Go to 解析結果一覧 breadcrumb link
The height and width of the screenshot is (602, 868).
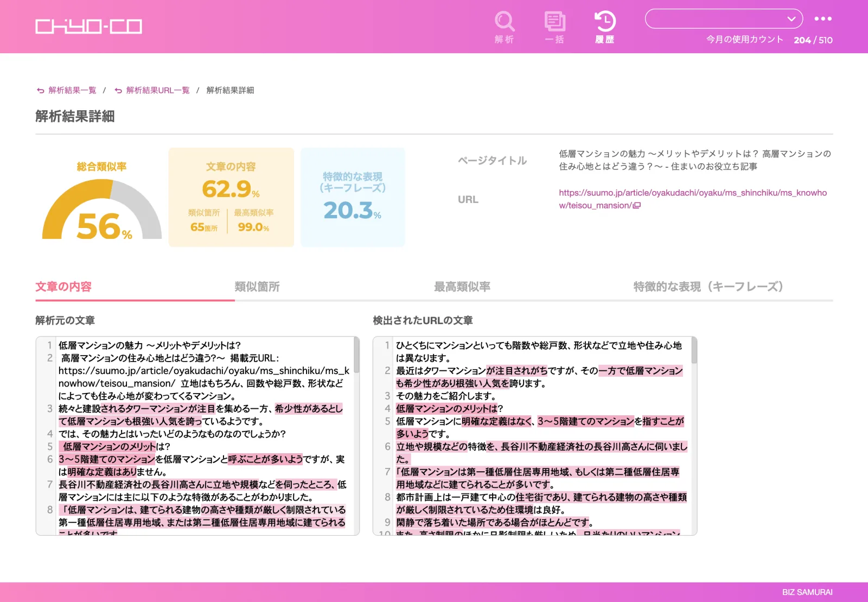[x=72, y=90]
